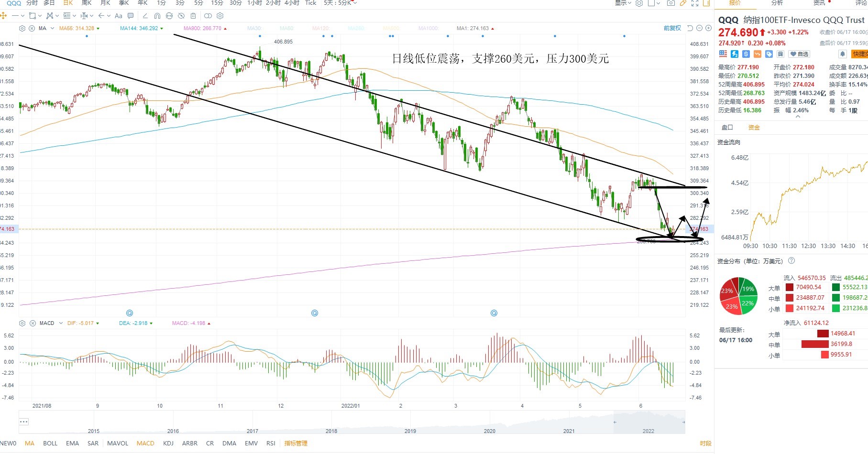Pick the angled line pencil tool
Viewport: 868px width, 454px height.
[145, 16]
